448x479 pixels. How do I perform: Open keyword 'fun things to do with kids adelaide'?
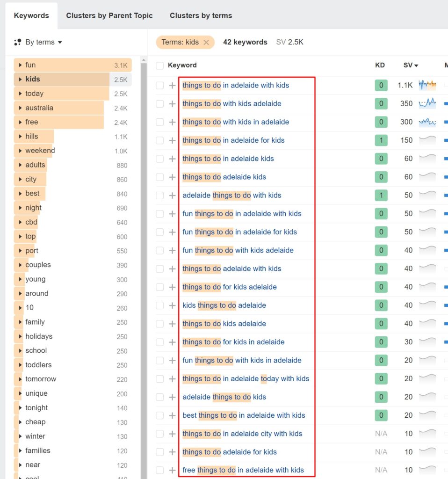238,250
